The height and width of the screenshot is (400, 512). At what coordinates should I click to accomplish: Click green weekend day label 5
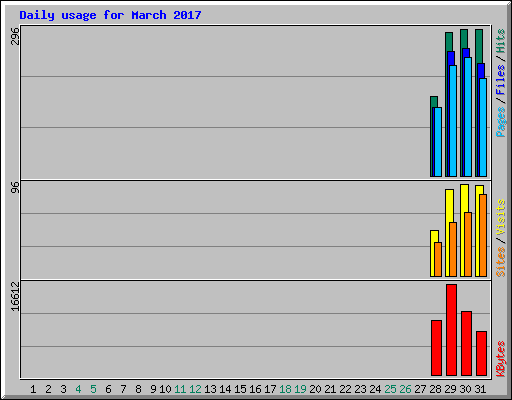(x=93, y=389)
